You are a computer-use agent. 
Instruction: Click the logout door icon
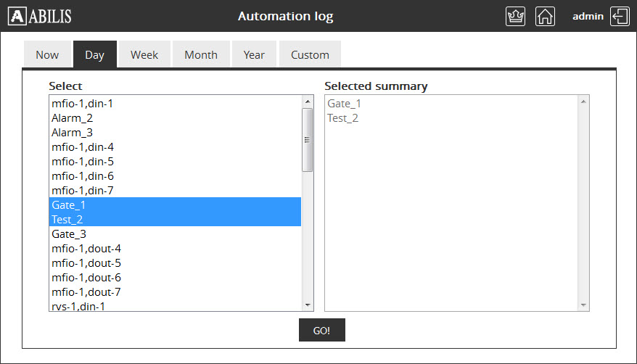620,16
